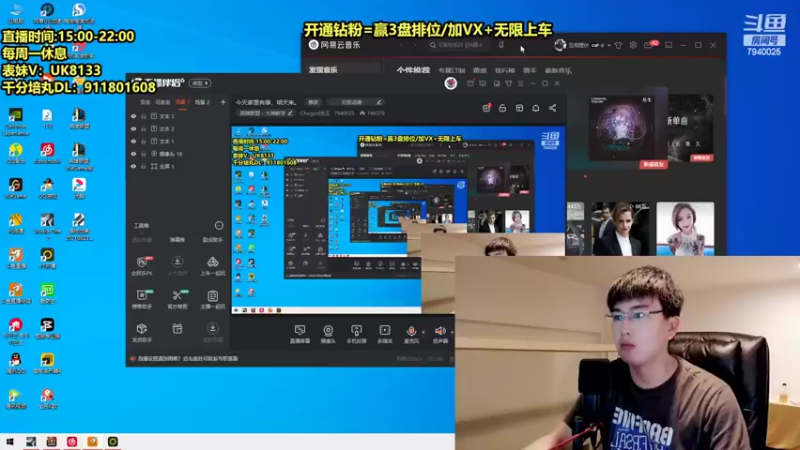Image resolution: width=800 pixels, height=450 pixels.
Task: Select the 文本 3 layer row
Action: (x=178, y=116)
